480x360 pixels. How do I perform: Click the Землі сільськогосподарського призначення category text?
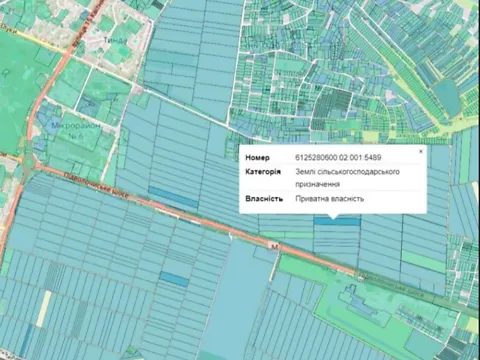pyautogui.click(x=347, y=178)
